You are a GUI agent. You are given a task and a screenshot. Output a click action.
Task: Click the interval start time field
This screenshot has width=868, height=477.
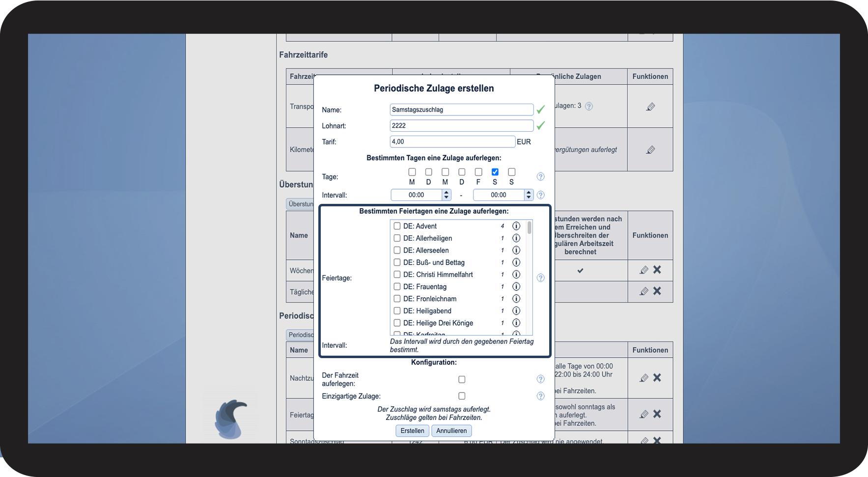417,195
